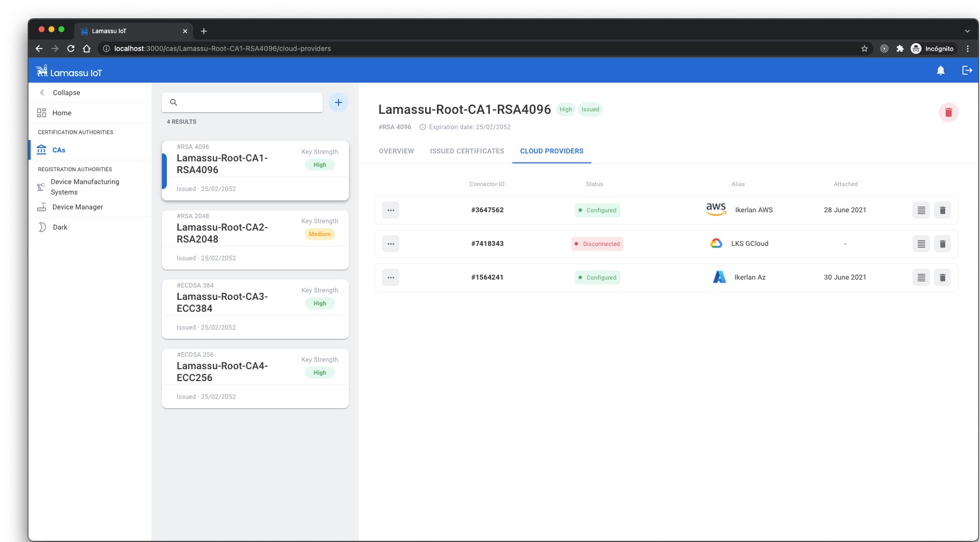Image resolution: width=980 pixels, height=542 pixels.
Task: Click the AWS logo icon
Action: tap(716, 209)
